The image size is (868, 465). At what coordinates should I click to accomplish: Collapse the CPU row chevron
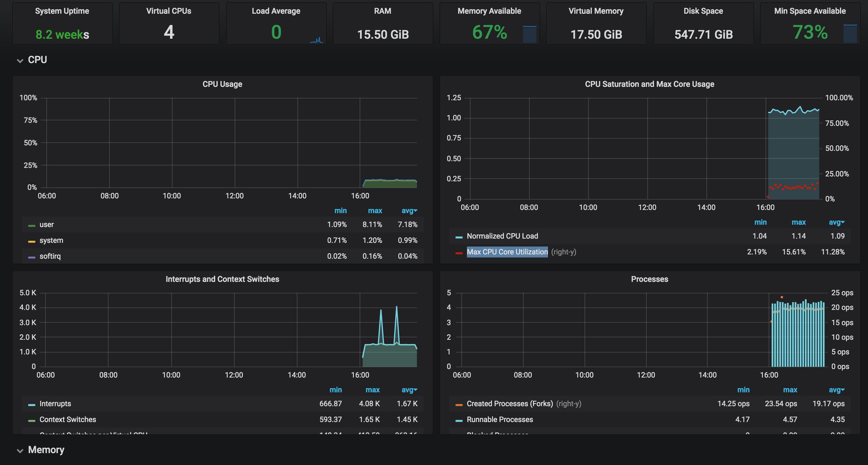[x=20, y=61]
